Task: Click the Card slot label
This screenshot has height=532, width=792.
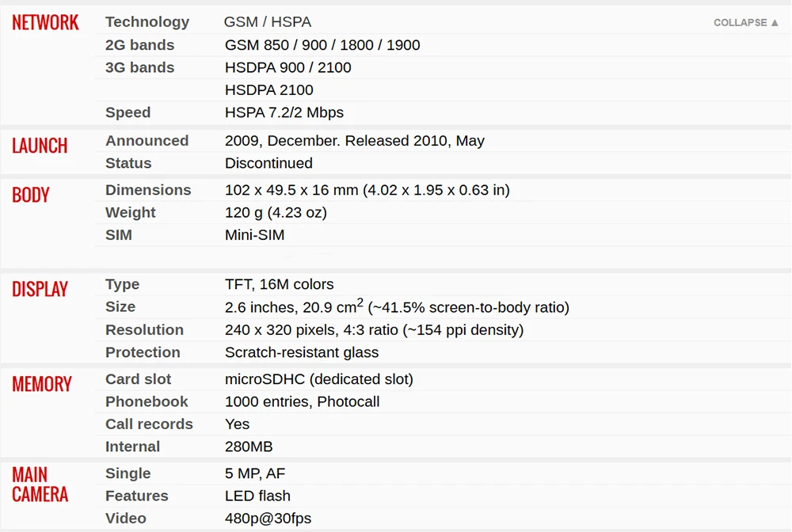Action: (138, 379)
